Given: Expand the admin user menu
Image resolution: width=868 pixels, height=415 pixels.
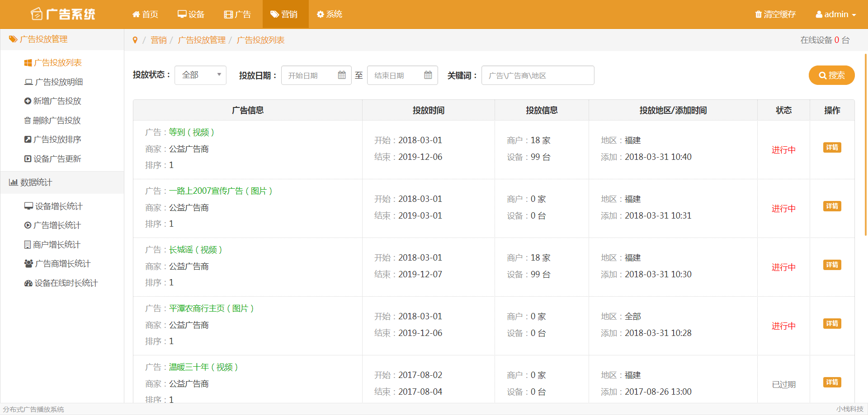Looking at the screenshot, I should coord(835,14).
